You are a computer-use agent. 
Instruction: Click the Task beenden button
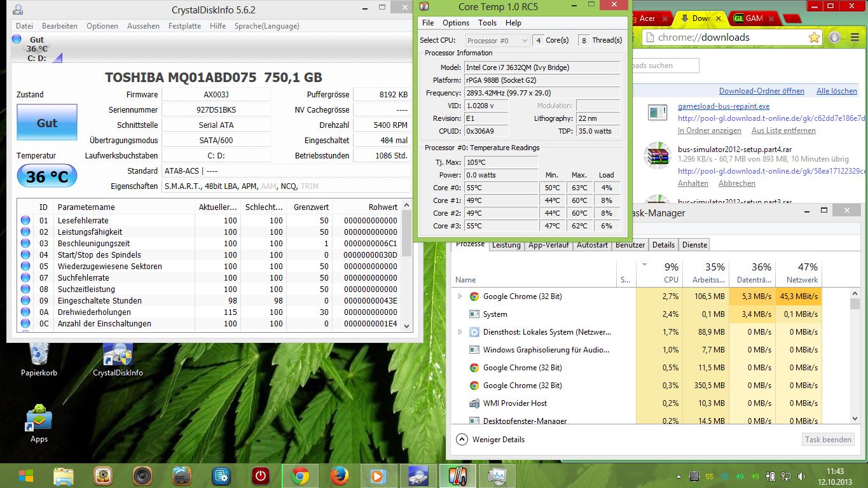point(828,440)
